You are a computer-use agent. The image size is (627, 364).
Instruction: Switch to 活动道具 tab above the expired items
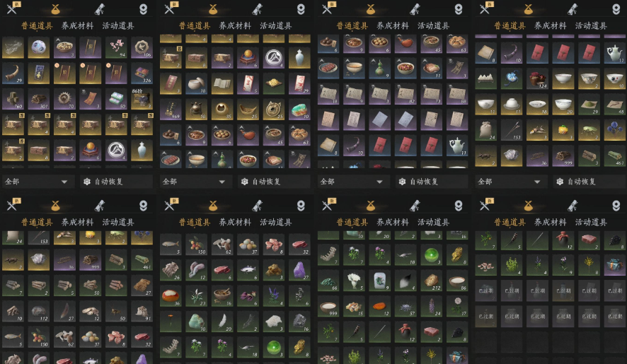tap(591, 222)
